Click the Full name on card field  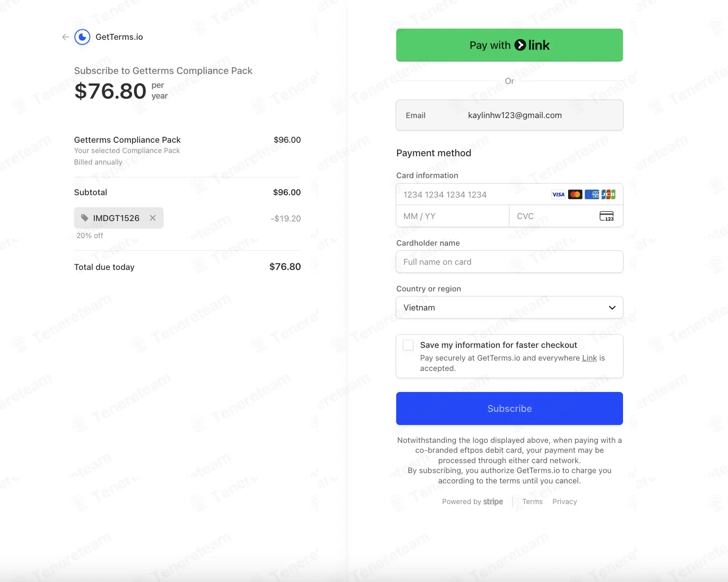(x=509, y=262)
